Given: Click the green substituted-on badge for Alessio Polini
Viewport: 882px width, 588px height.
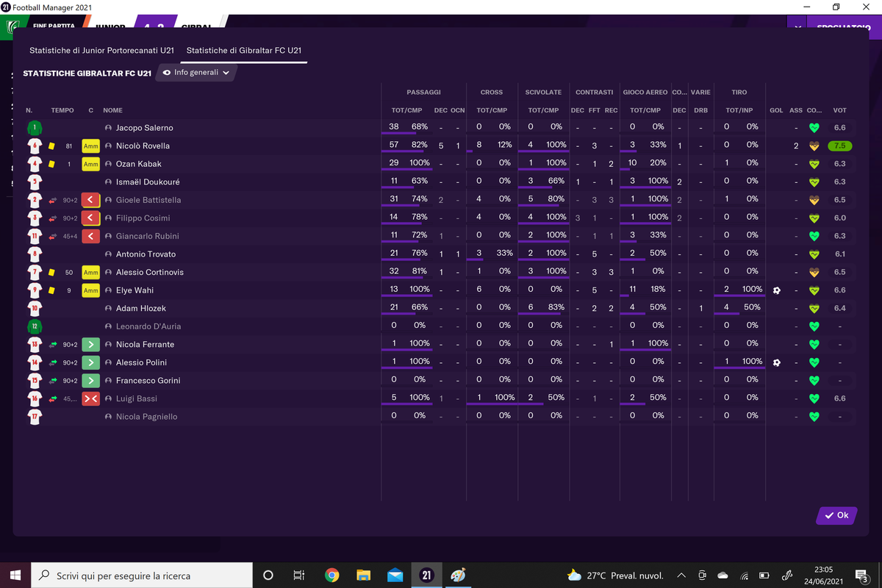Looking at the screenshot, I should click(90, 362).
